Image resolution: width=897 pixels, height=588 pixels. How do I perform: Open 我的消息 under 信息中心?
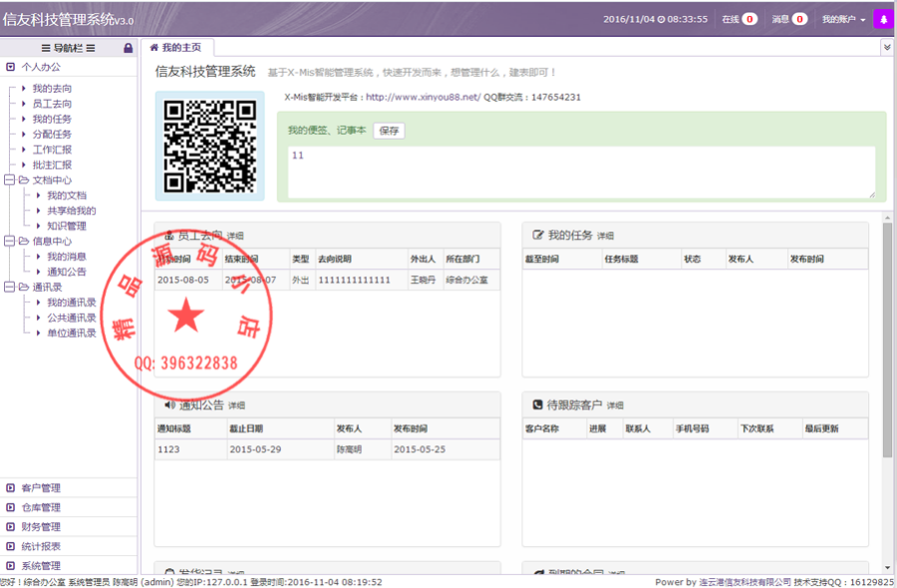pos(67,256)
